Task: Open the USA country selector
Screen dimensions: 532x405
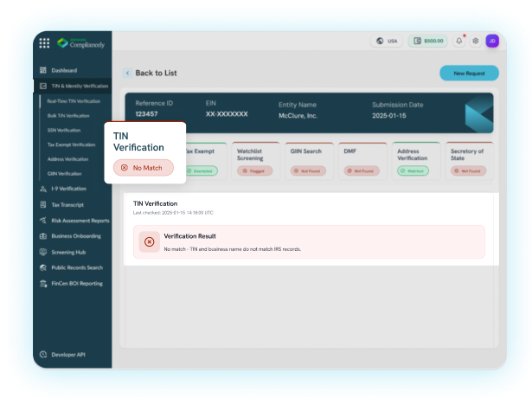Action: [x=388, y=41]
